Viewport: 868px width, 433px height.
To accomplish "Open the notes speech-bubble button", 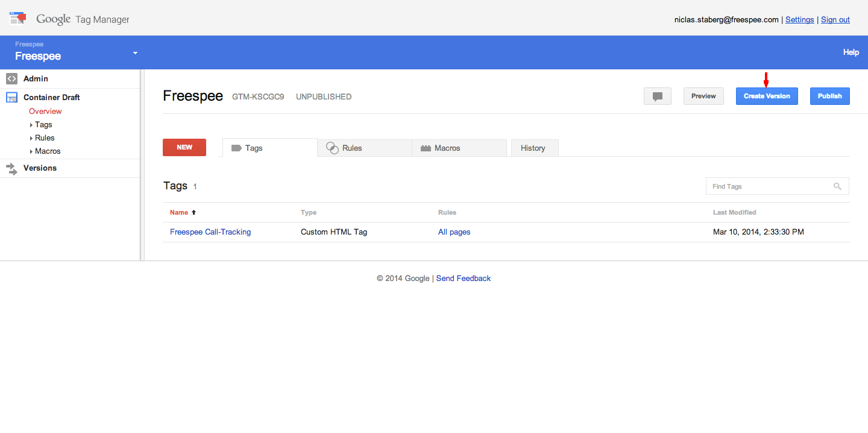I will [658, 96].
